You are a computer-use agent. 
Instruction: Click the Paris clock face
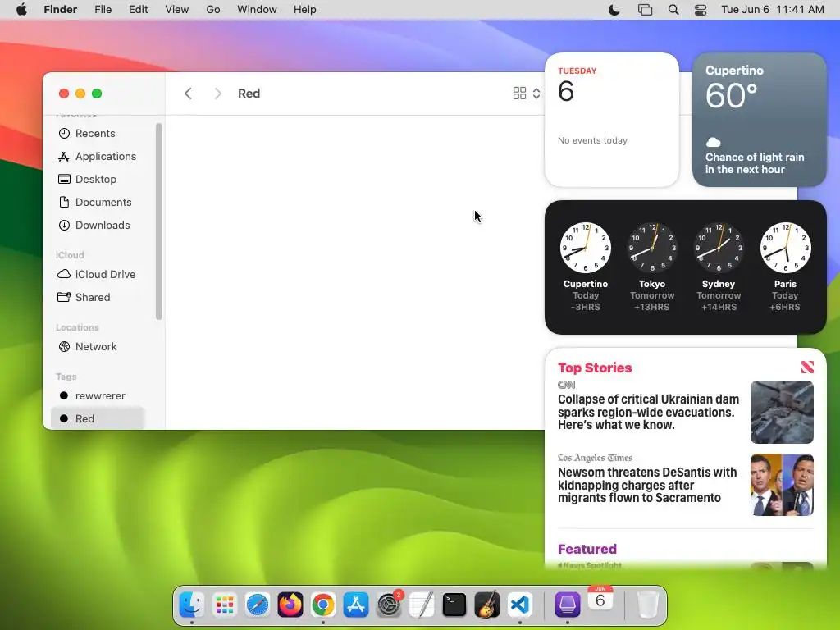[x=785, y=248]
